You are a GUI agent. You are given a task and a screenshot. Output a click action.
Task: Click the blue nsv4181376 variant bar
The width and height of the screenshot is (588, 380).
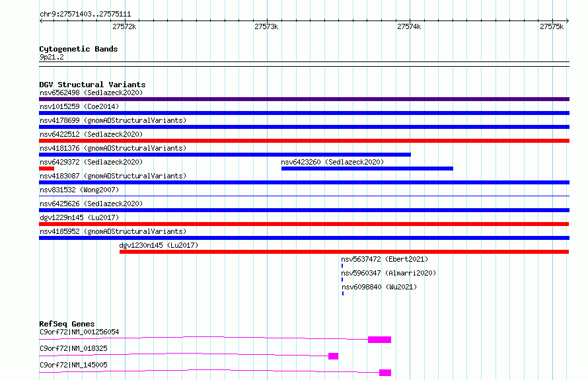click(x=225, y=155)
